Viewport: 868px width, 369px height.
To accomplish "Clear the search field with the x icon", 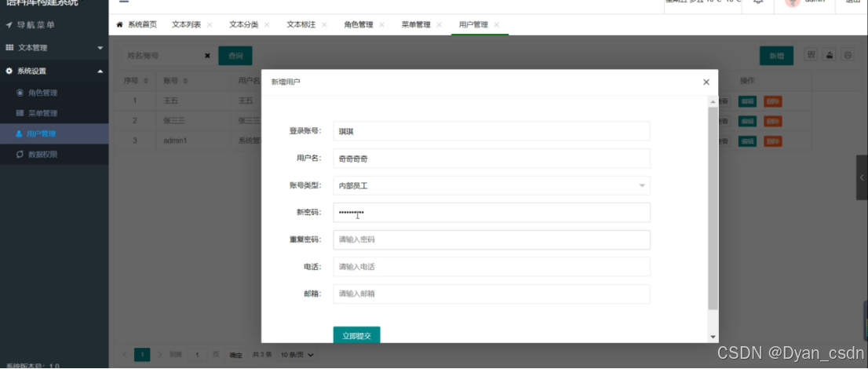I will tap(208, 56).
